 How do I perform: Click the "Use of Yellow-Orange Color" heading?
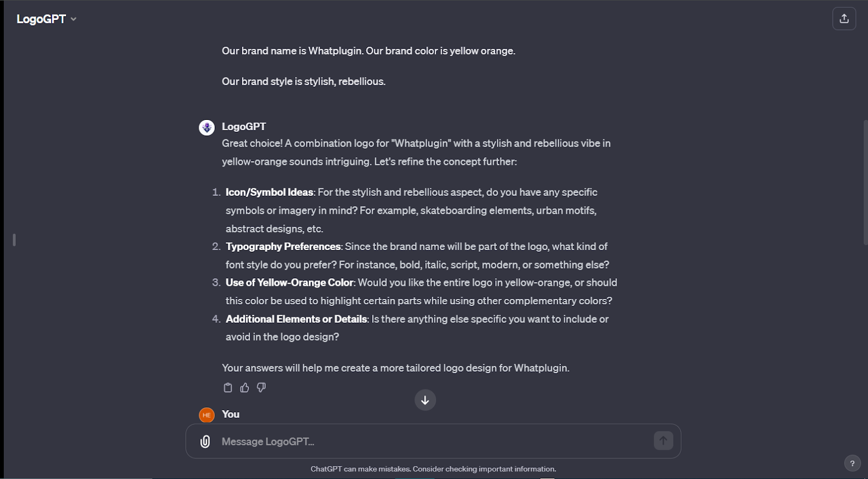point(289,283)
